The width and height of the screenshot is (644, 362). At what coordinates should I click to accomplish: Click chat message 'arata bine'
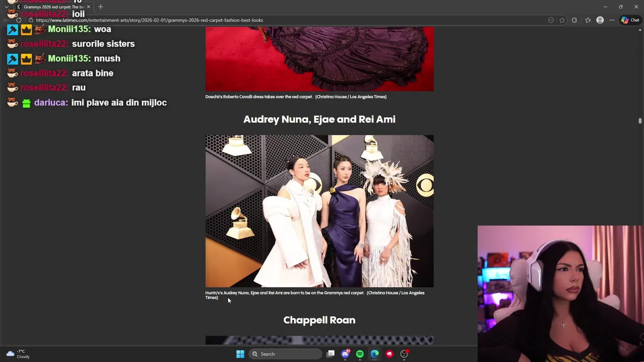coord(93,73)
